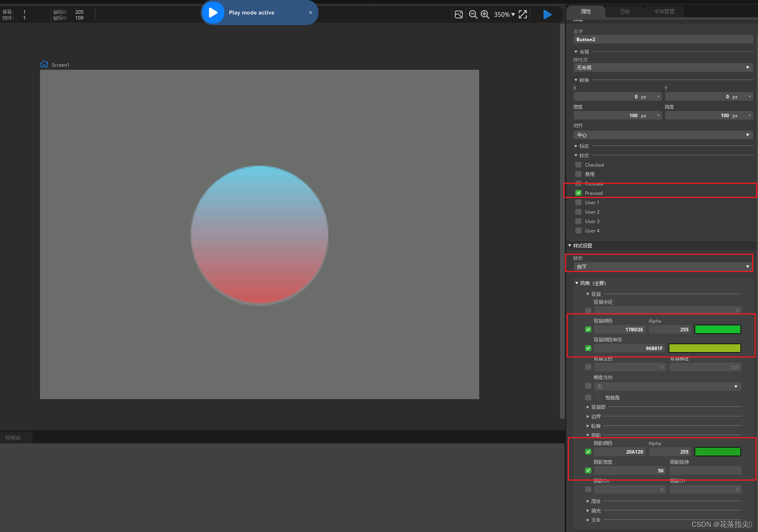Click the Screen1 home icon

pos(44,64)
